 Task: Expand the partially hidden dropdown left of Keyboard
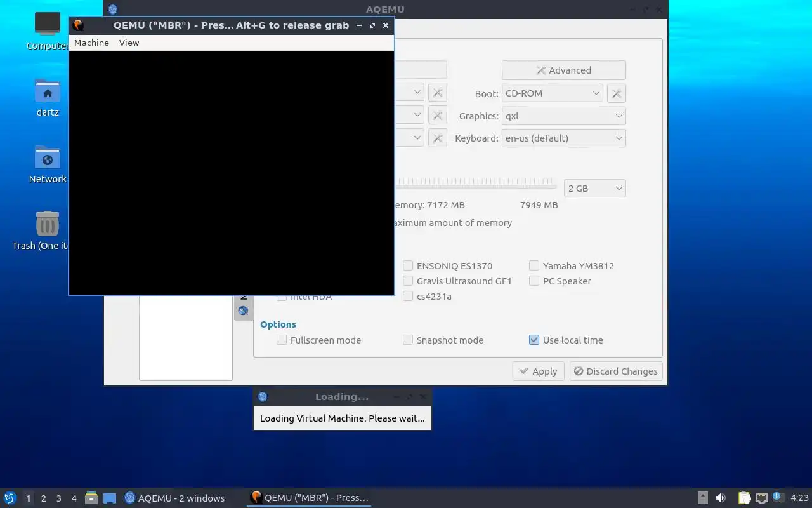point(410,138)
